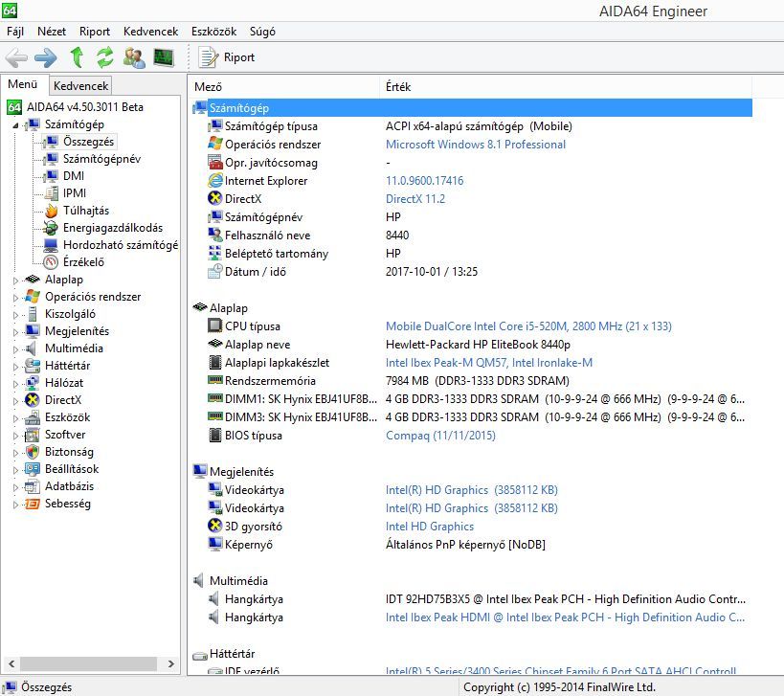Click the CPU típusa chip icon
This screenshot has width=784, height=696.
(215, 326)
